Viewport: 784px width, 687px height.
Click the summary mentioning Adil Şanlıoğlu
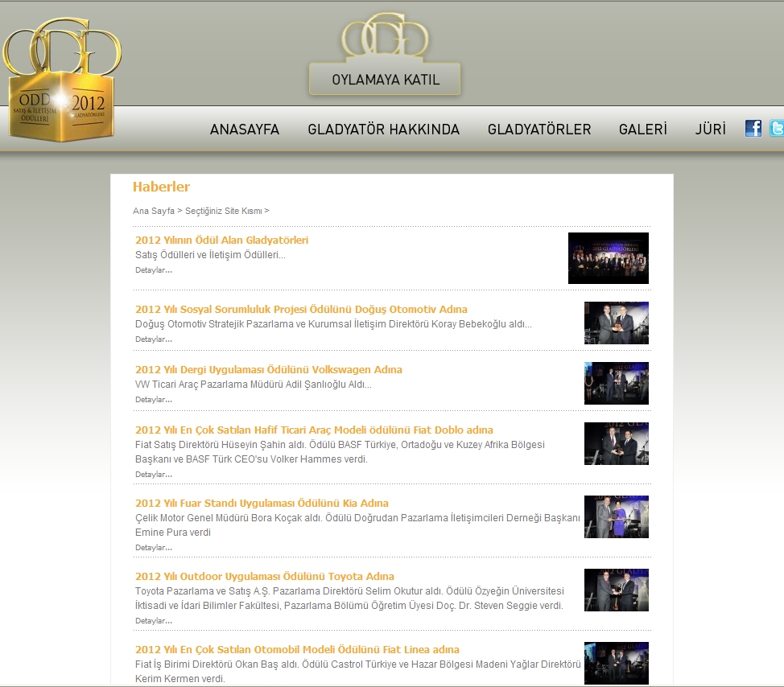click(253, 385)
